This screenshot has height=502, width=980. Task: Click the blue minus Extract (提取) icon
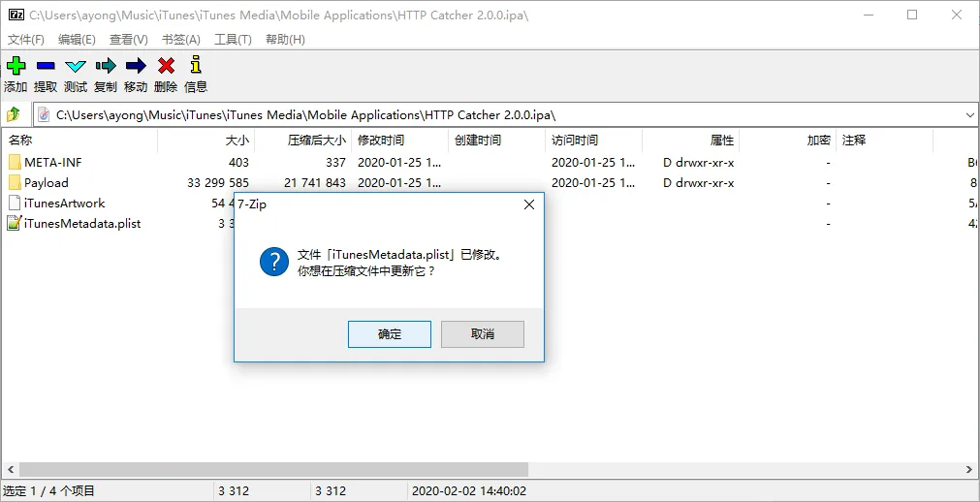[x=46, y=65]
